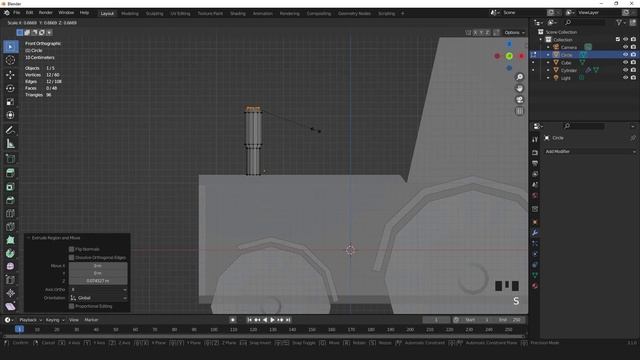Expand the Cylinder tree item
This screenshot has width=640, height=360.
coord(548,70)
